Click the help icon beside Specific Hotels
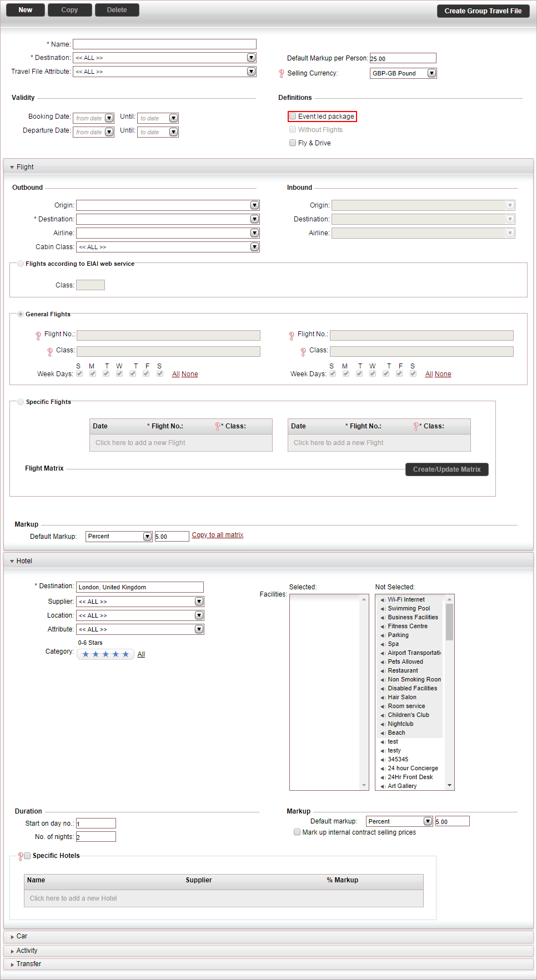The image size is (537, 980). pos(21,856)
